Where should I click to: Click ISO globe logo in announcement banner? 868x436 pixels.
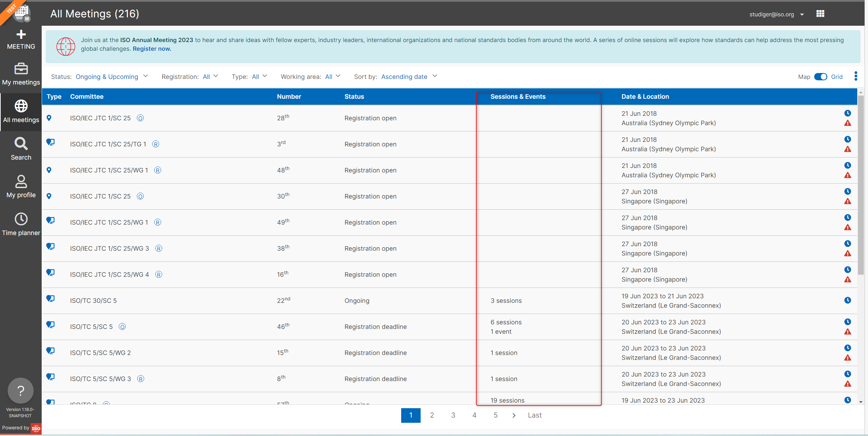click(x=66, y=46)
